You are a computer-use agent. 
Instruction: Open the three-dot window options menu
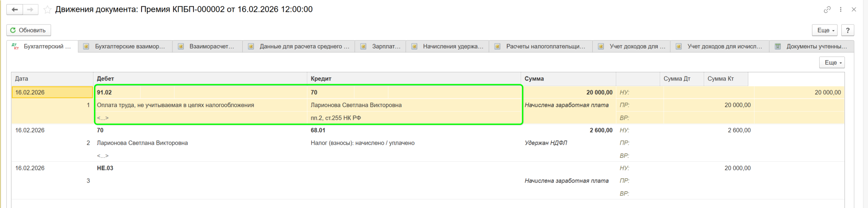pyautogui.click(x=840, y=9)
